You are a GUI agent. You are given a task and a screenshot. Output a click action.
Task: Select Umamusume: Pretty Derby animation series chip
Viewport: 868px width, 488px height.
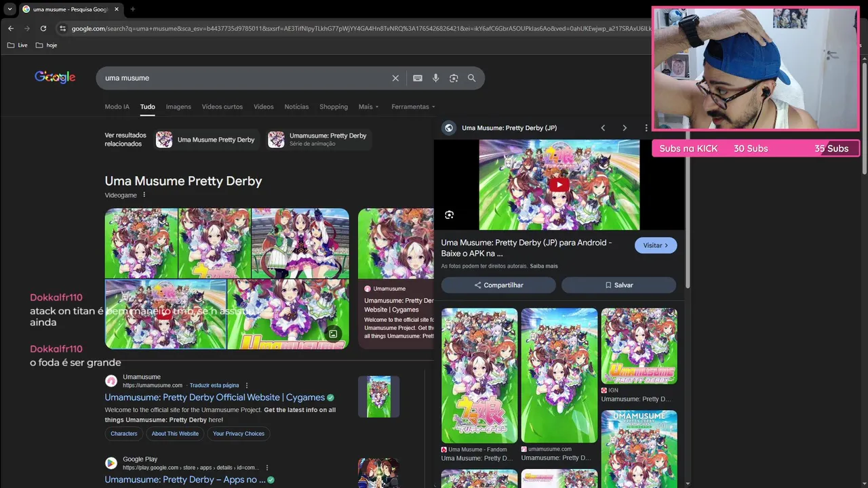tap(317, 140)
